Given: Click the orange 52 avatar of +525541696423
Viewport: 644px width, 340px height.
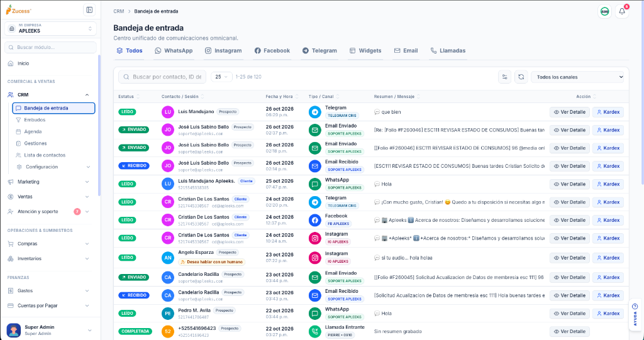Looking at the screenshot, I should 168,331.
